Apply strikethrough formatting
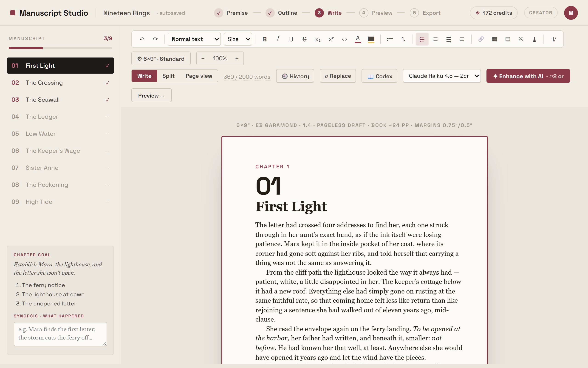588x368 pixels. pyautogui.click(x=304, y=39)
